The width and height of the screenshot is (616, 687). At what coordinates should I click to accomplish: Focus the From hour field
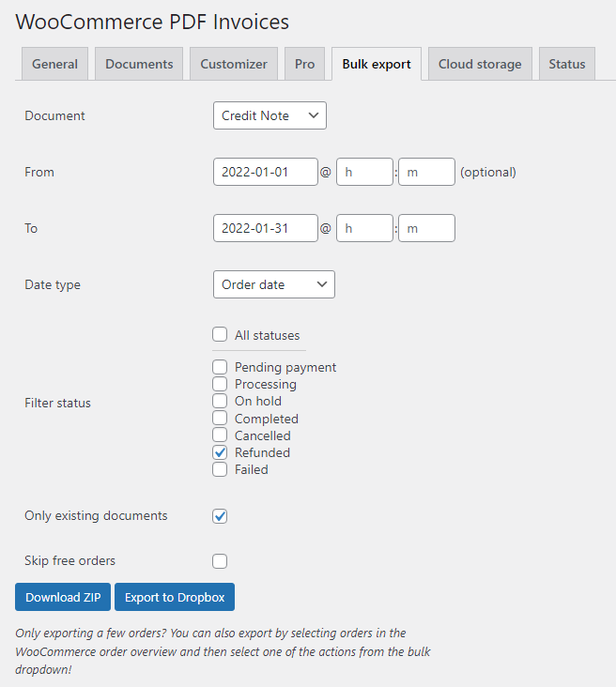point(364,172)
